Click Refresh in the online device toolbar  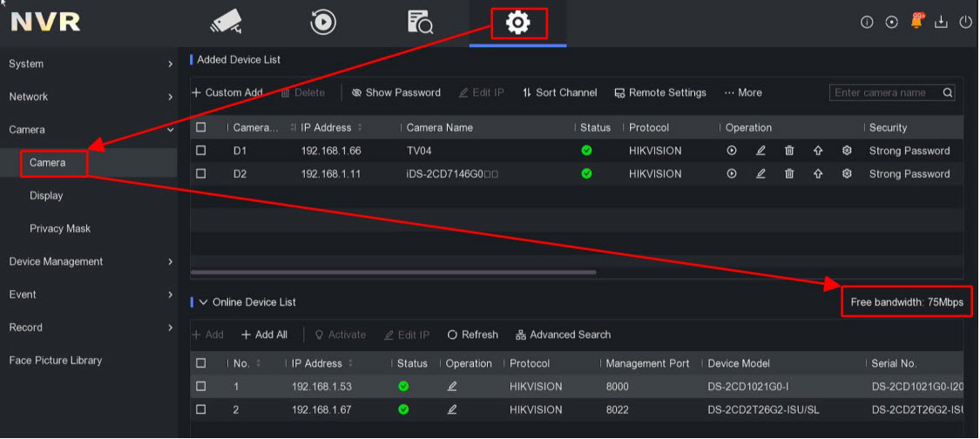[x=473, y=335]
